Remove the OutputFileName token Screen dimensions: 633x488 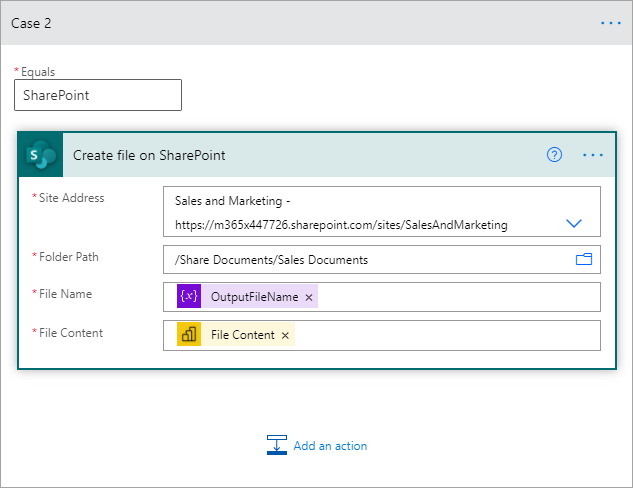(x=309, y=298)
